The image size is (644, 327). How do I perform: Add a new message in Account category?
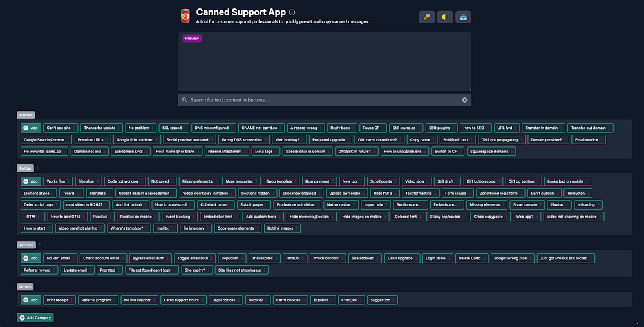(31, 258)
